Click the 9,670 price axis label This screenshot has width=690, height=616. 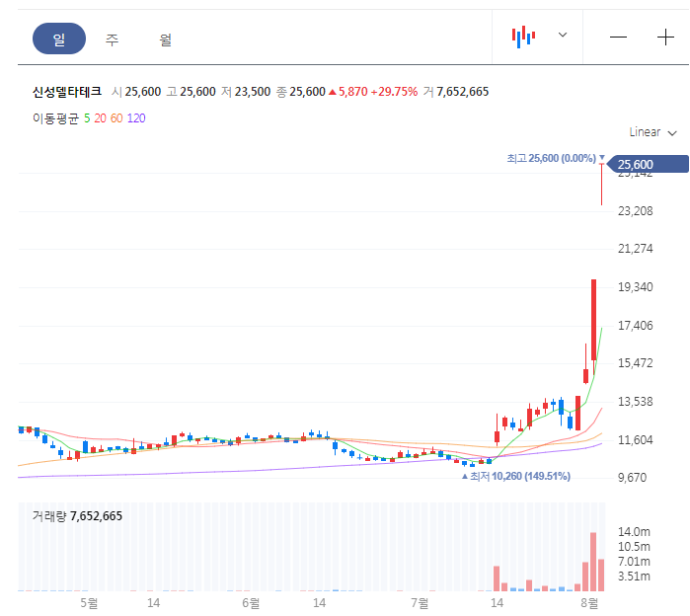[632, 478]
